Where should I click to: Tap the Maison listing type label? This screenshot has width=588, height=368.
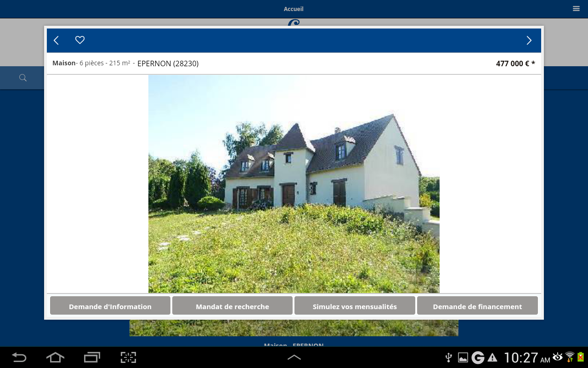click(64, 63)
